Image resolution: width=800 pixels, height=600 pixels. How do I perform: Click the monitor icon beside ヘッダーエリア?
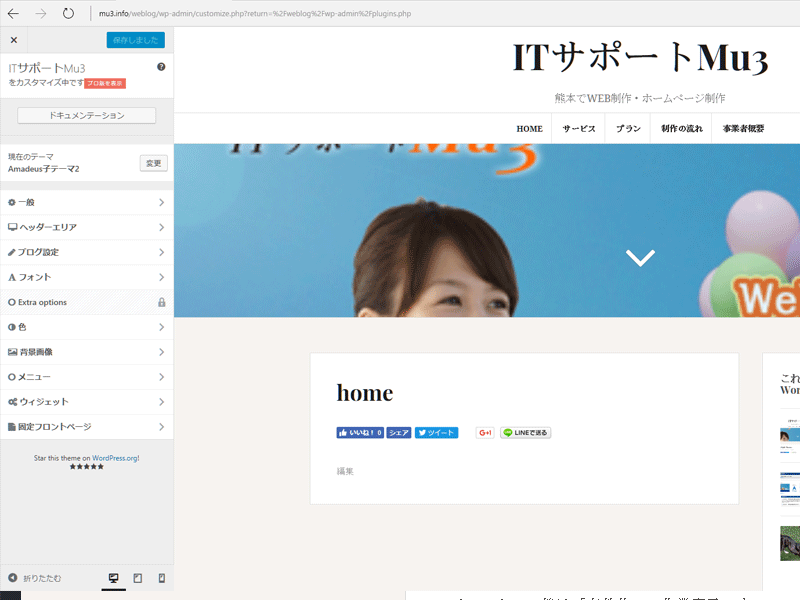pyautogui.click(x=12, y=228)
